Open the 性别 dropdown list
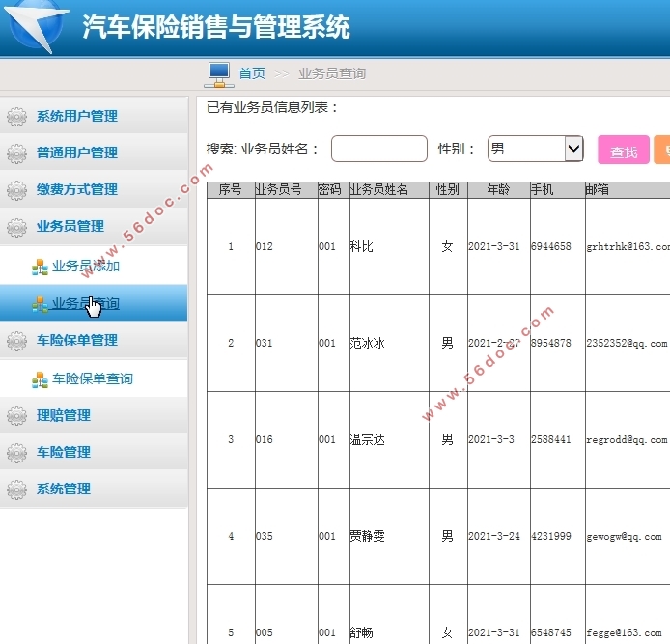The height and width of the screenshot is (644, 670). (535, 149)
